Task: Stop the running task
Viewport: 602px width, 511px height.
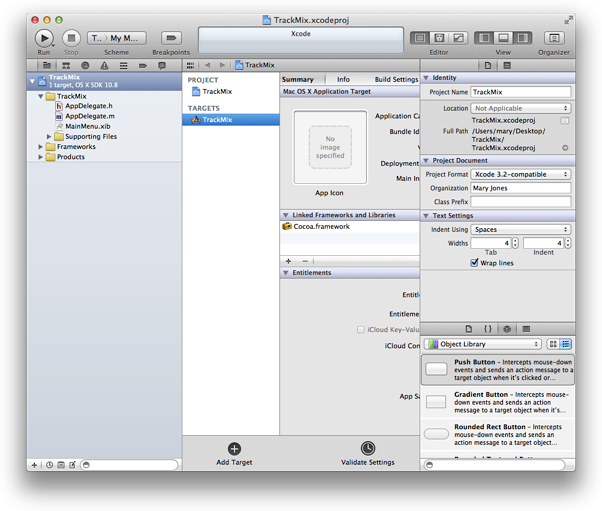Action: (71, 38)
